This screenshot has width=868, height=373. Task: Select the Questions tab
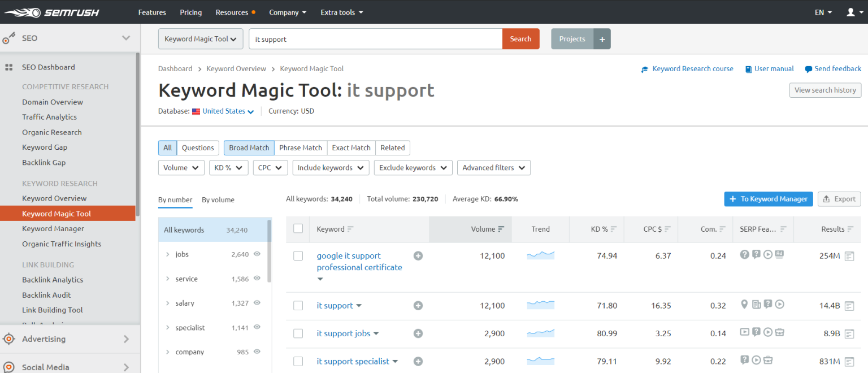pyautogui.click(x=198, y=148)
